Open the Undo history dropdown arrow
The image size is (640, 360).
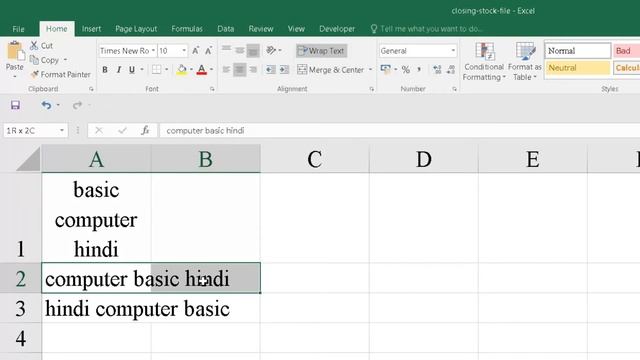[x=58, y=105]
